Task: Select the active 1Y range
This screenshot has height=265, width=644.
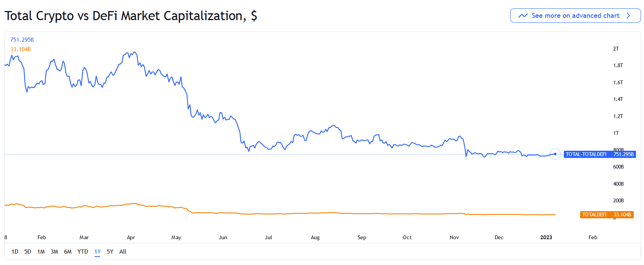Action: (x=97, y=252)
